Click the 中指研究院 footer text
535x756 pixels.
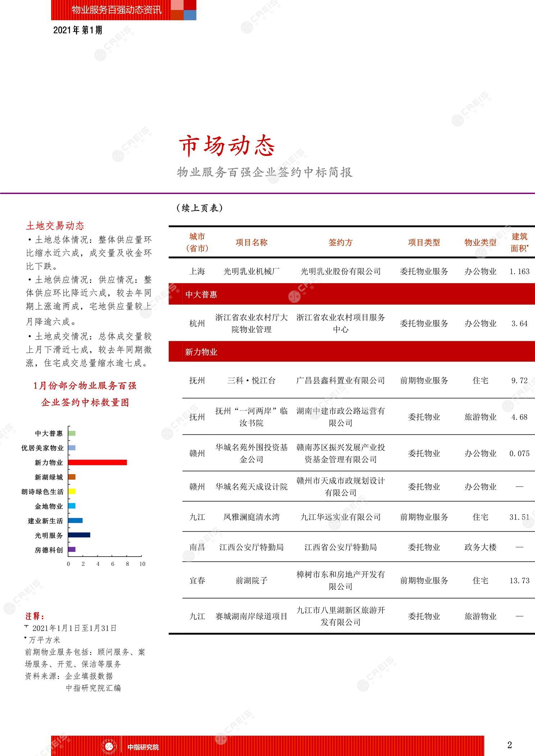[143, 747]
